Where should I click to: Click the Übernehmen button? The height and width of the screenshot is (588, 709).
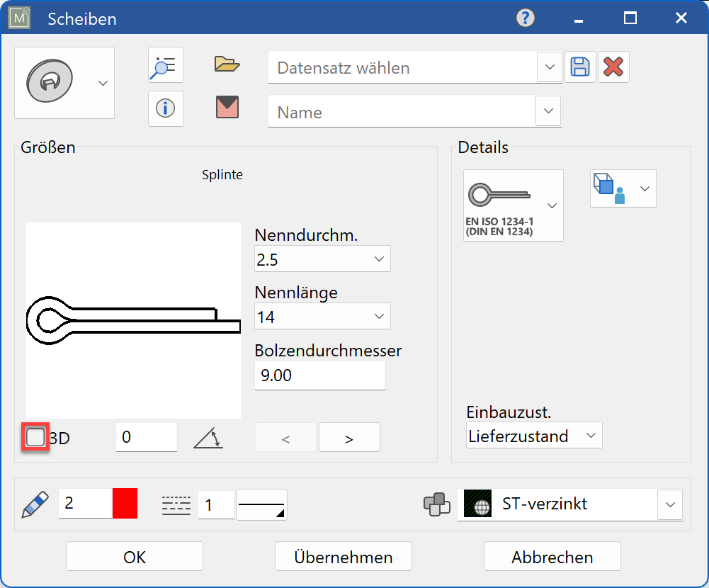click(344, 557)
